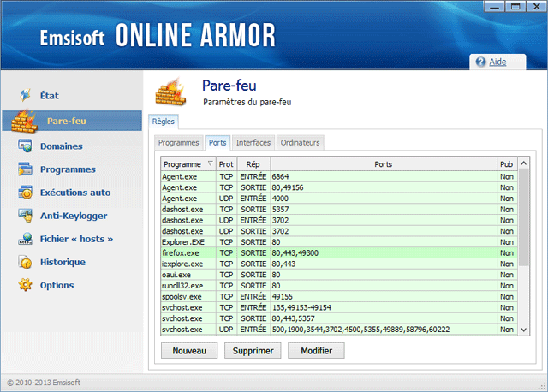548x392 pixels.
Task: Select the rundll32.exe row
Action: pos(339,285)
